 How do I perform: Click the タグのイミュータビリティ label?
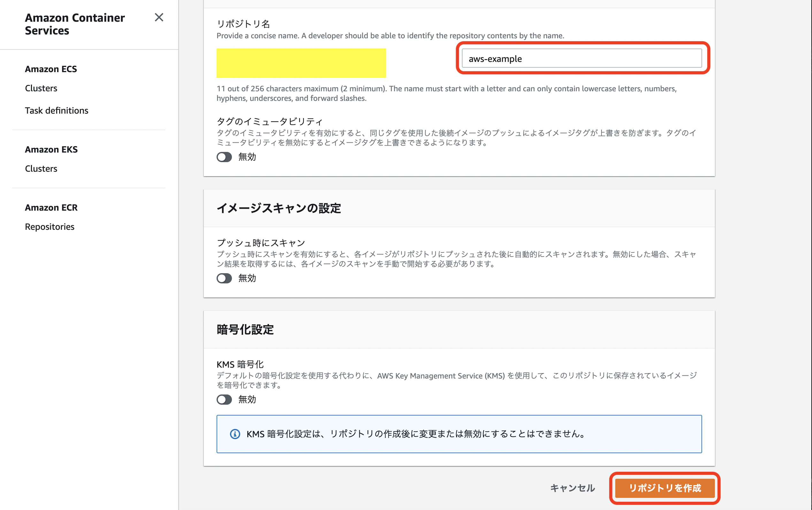tap(270, 121)
